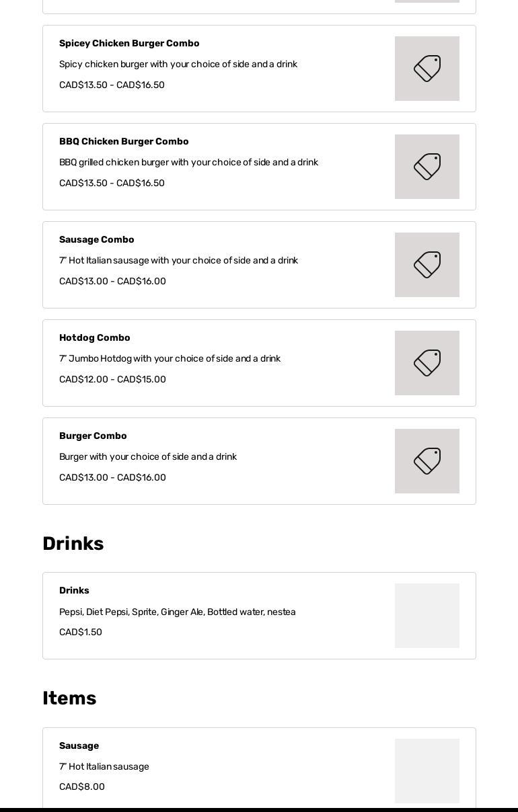Click the Pepsi, Diet Pepsi drinks description
The width and height of the screenshot is (518, 812).
click(x=177, y=612)
